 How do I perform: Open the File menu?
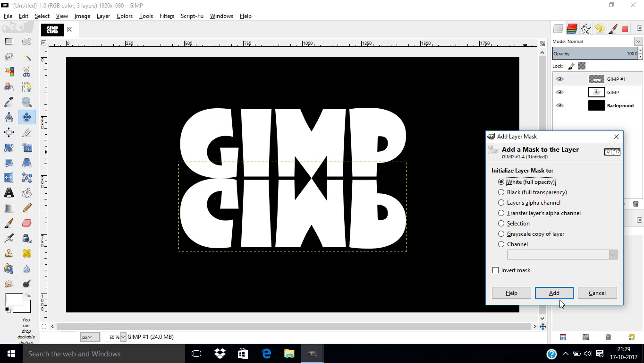click(8, 16)
